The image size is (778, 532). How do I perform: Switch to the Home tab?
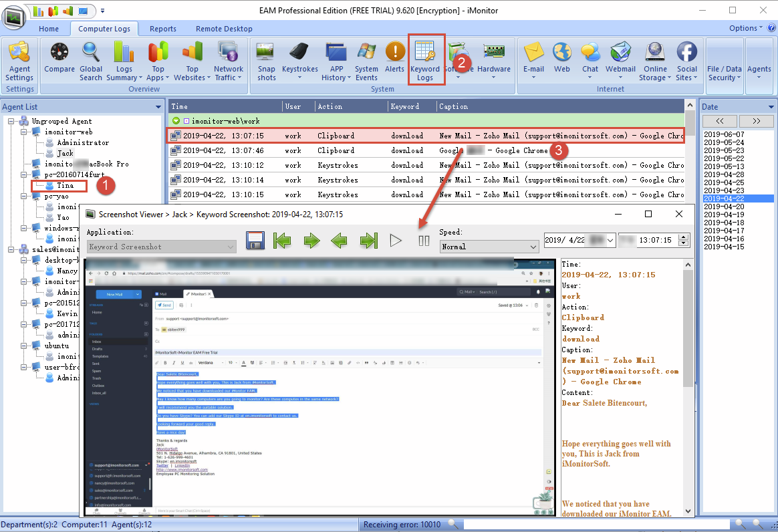coord(49,29)
